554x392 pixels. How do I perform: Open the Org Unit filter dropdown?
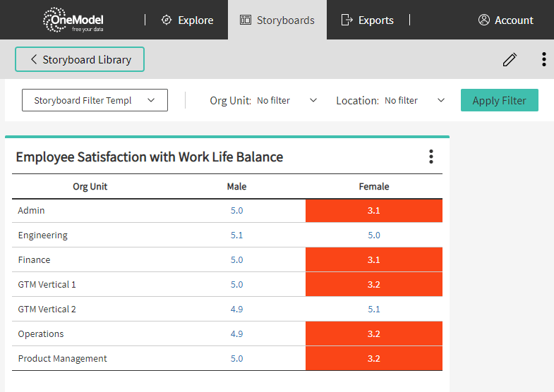[287, 100]
